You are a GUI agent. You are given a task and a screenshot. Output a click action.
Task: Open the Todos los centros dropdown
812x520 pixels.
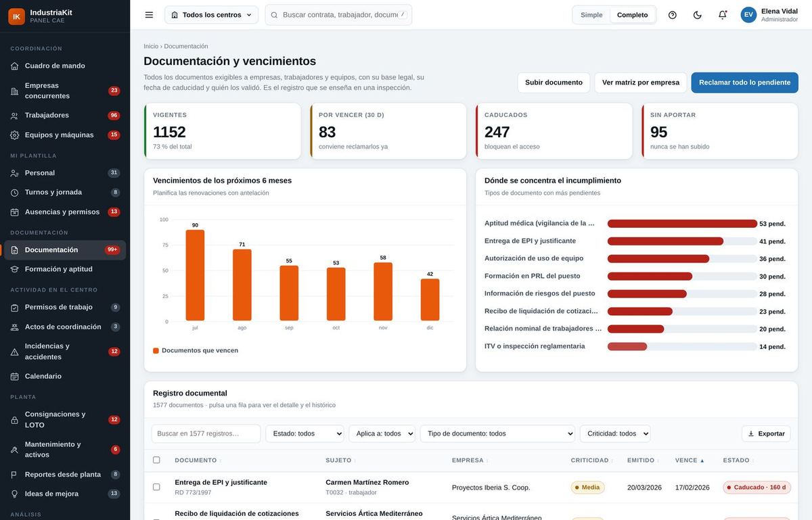click(x=211, y=15)
